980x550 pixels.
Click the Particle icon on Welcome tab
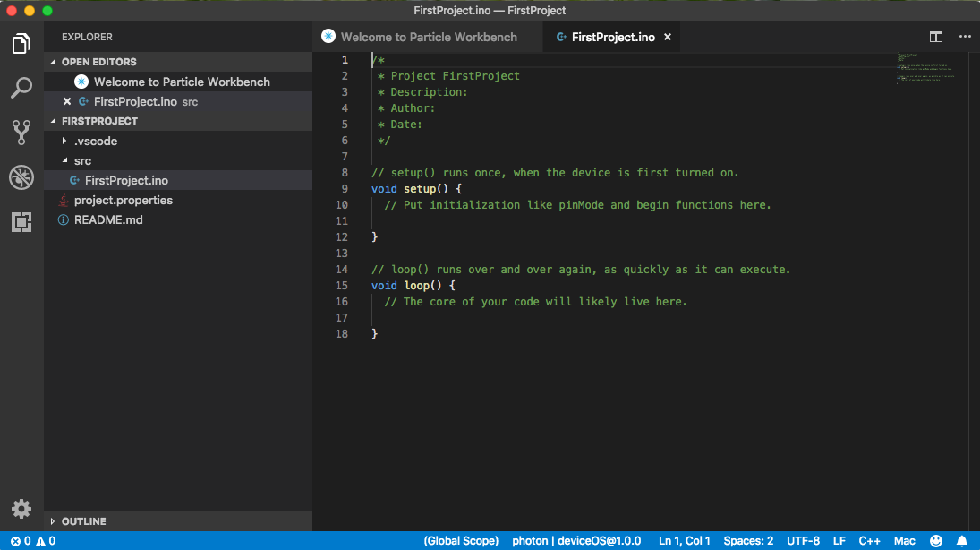coord(328,37)
